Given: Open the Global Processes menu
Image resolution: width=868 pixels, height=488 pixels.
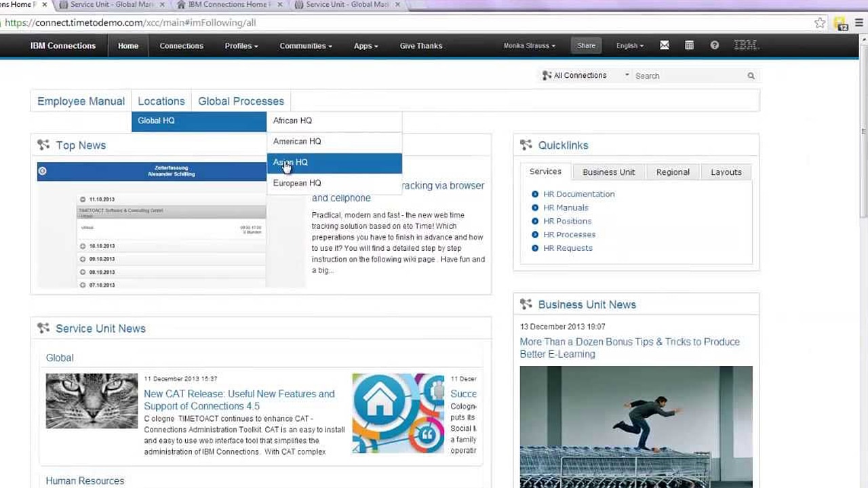Looking at the screenshot, I should coord(241,101).
